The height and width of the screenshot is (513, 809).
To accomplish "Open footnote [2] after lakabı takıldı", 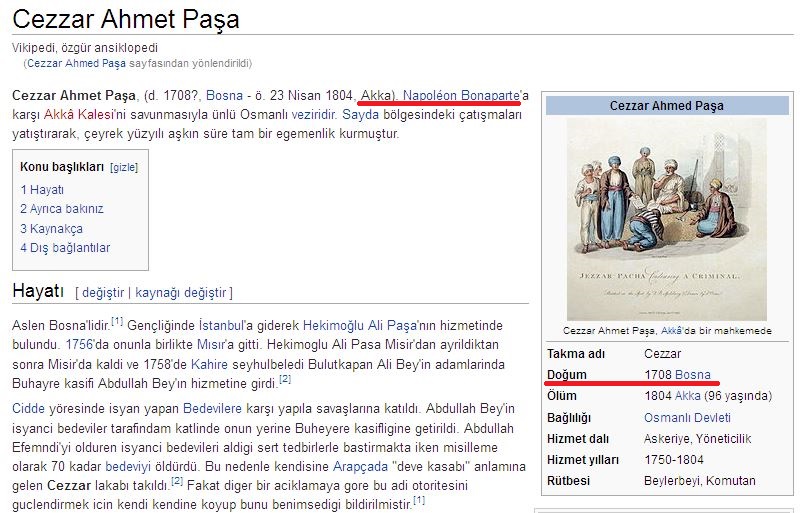I will 177,482.
